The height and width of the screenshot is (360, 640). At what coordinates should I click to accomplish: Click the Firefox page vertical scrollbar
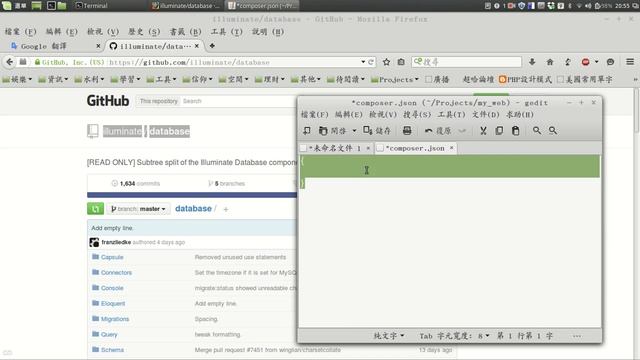click(x=636, y=110)
